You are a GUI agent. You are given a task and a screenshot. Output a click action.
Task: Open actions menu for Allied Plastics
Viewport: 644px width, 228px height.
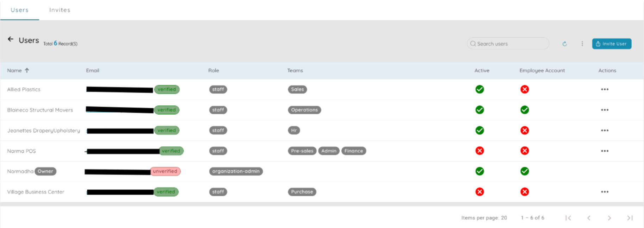(x=605, y=89)
